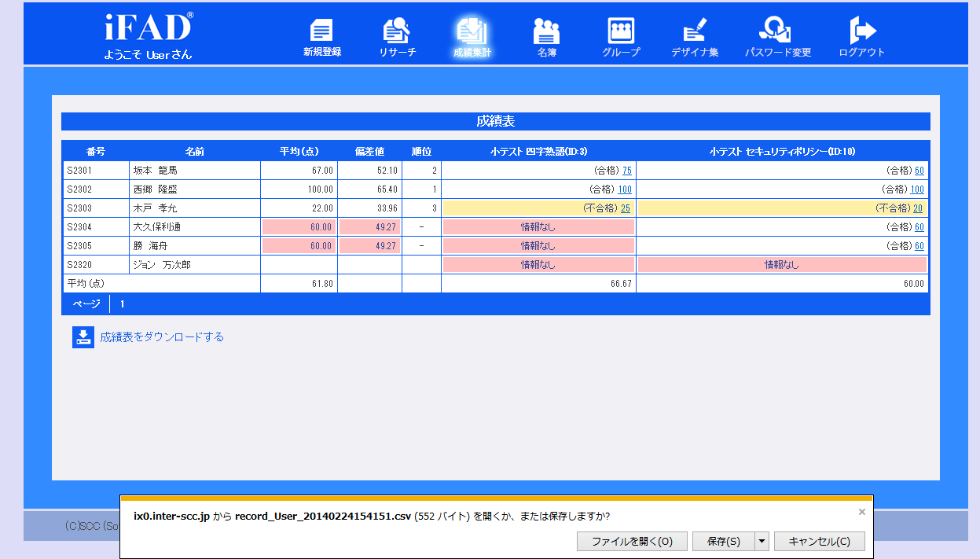Click the 四字熟語 average 66.67
The height and width of the screenshot is (559, 980).
[621, 284]
